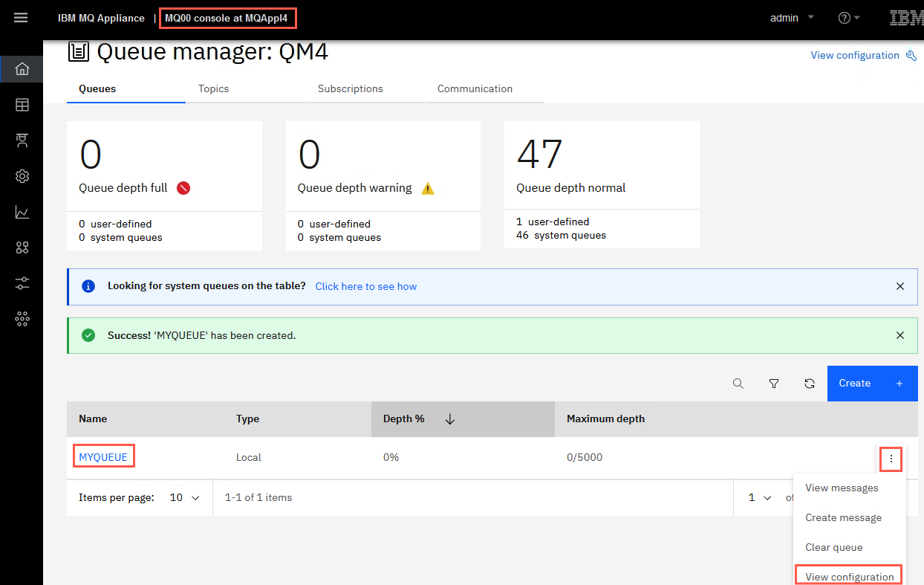
Task: Click '1-1 of 1 items' text
Action: point(258,497)
